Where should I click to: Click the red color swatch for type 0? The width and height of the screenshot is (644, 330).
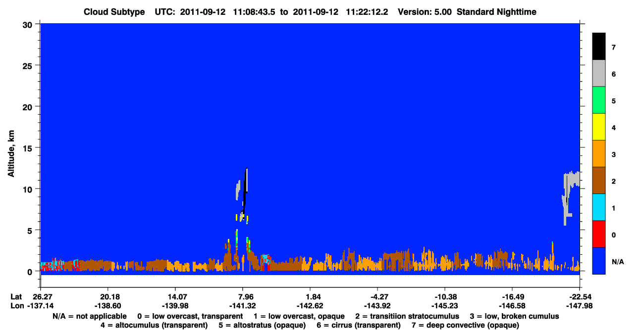click(599, 234)
